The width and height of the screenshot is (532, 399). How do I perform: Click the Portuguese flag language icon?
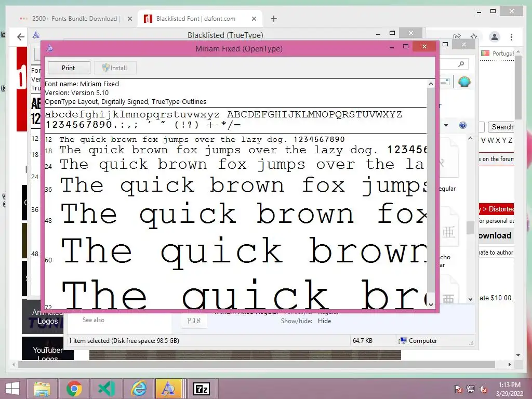[x=485, y=54]
